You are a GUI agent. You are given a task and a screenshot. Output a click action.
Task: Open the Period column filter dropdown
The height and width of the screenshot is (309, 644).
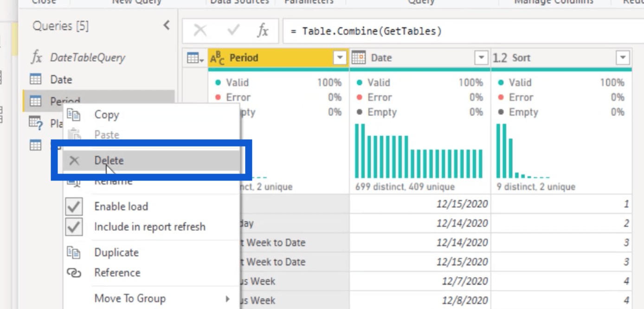coord(340,58)
